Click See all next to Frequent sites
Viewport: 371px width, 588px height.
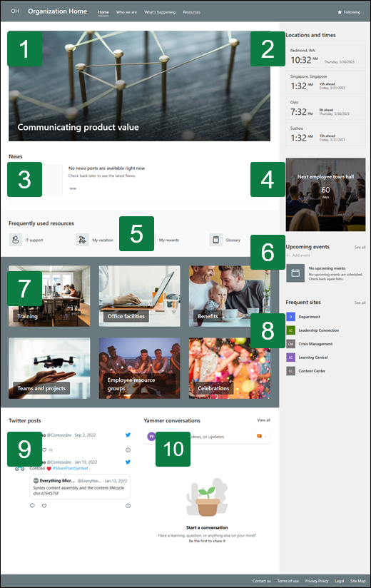click(x=360, y=303)
